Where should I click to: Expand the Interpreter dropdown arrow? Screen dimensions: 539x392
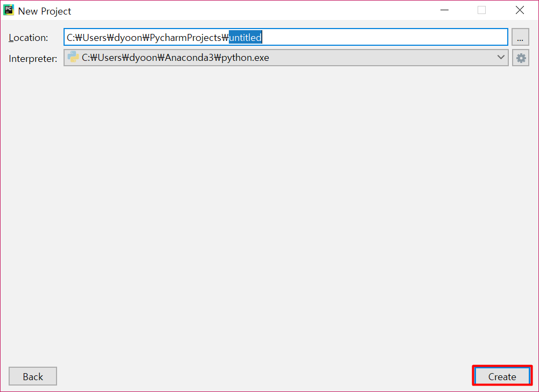tap(501, 57)
